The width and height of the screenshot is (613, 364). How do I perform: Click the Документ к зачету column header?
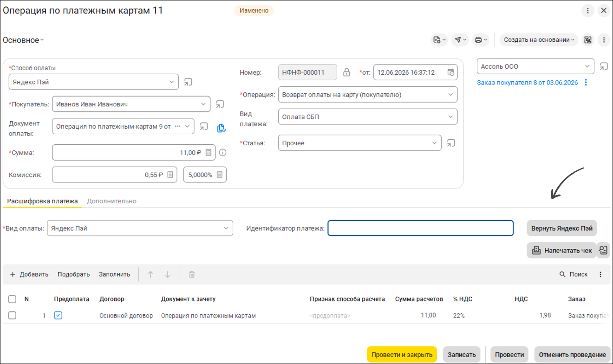(x=188, y=299)
